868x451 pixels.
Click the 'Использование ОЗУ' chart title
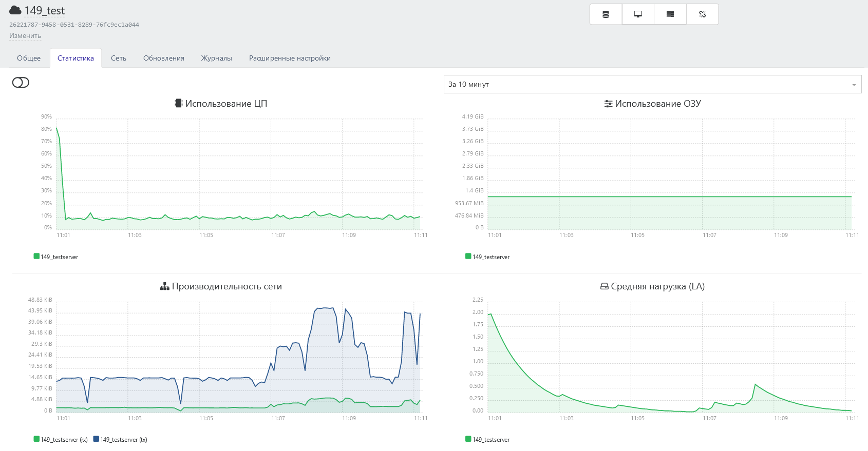pos(658,104)
